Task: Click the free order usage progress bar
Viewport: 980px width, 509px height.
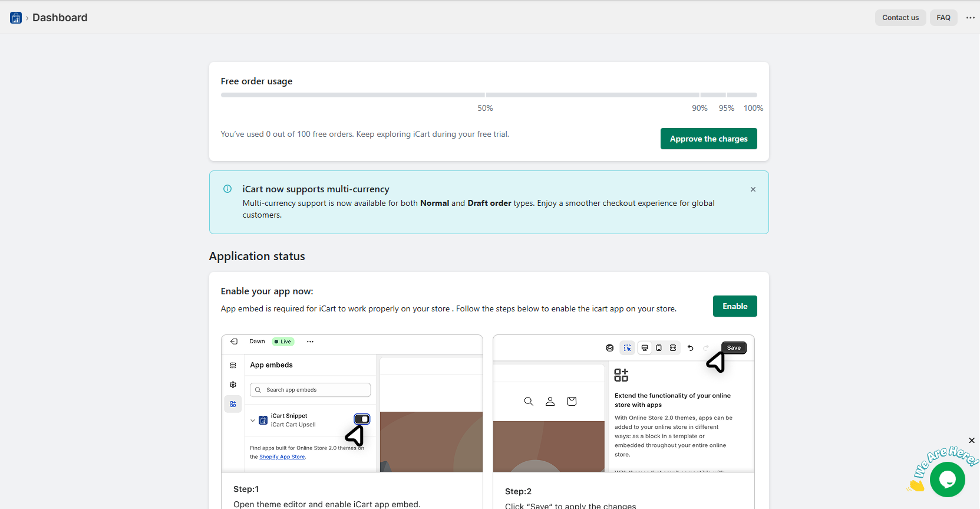Action: 489,95
